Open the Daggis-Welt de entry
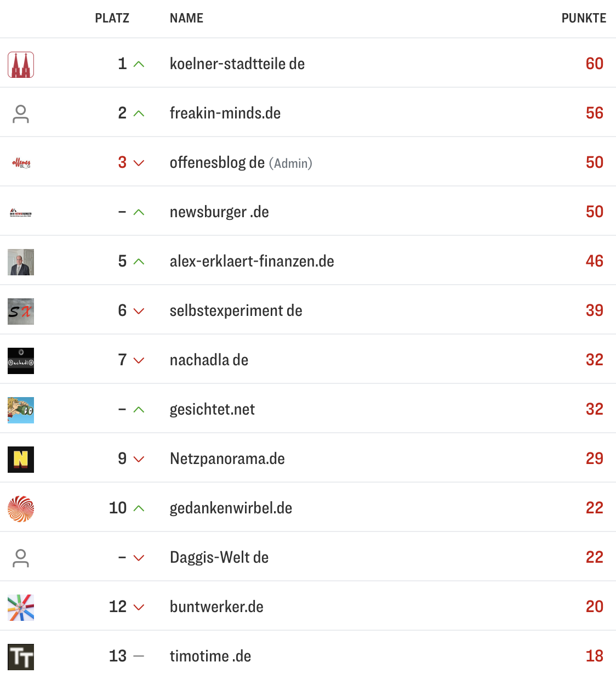Screen dimensions: 616x679 219,557
